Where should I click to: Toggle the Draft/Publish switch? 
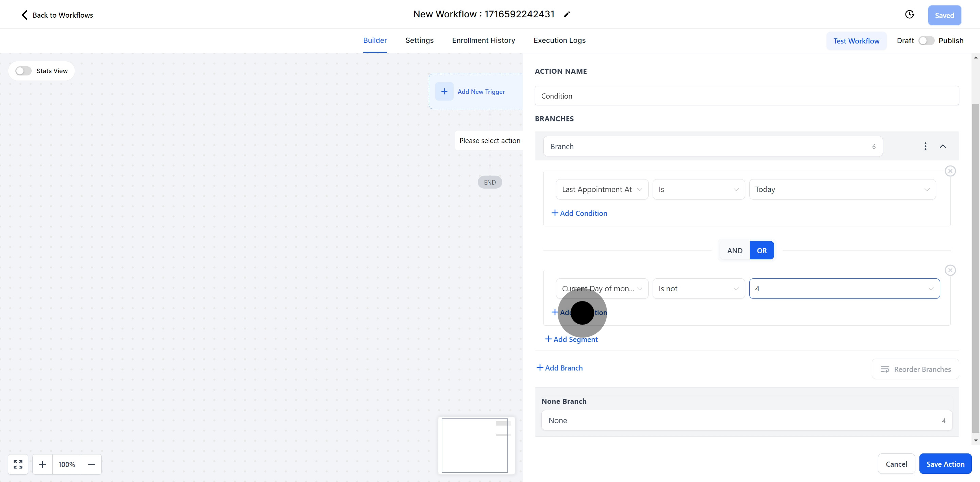pos(926,41)
